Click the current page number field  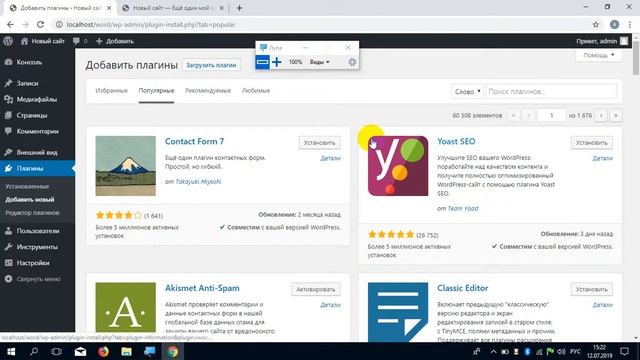pos(551,116)
